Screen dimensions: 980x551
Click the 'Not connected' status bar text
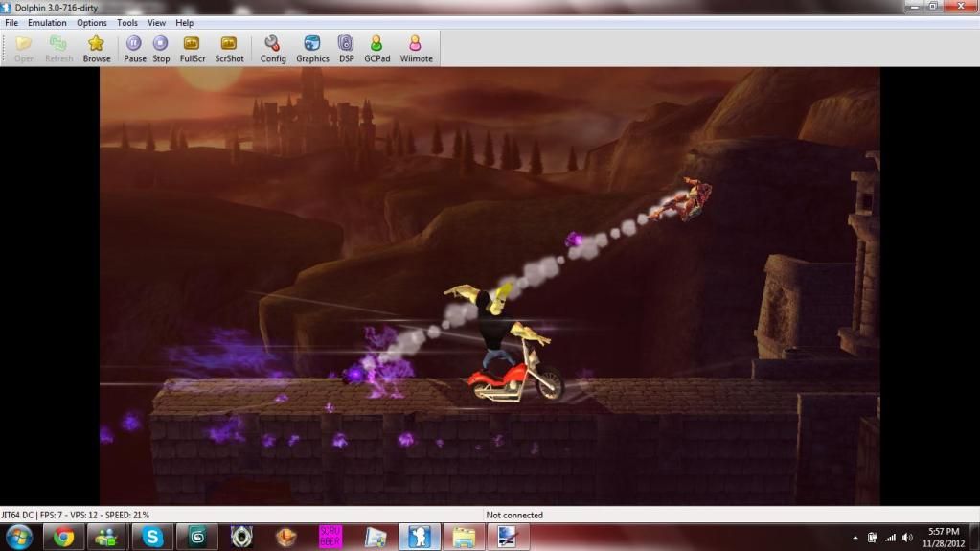pos(514,515)
